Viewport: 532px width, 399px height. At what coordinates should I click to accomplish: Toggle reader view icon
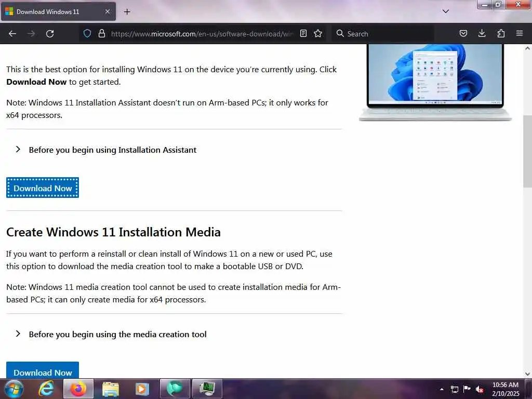(303, 34)
